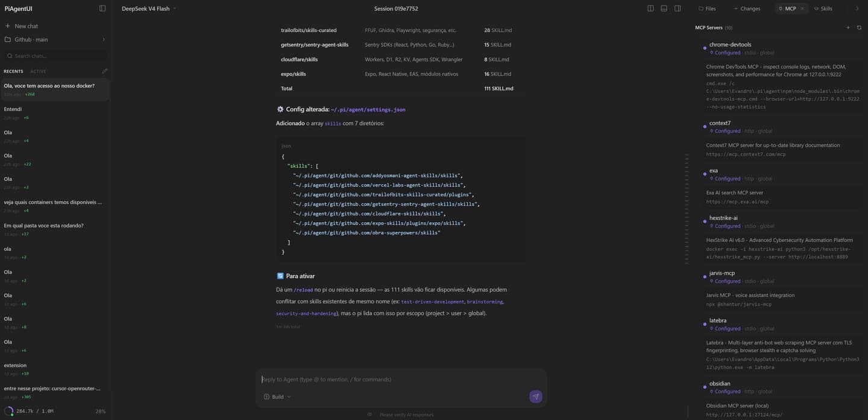The width and height of the screenshot is (868, 420).
Task: Click the status dot of exa server
Action: click(x=705, y=174)
